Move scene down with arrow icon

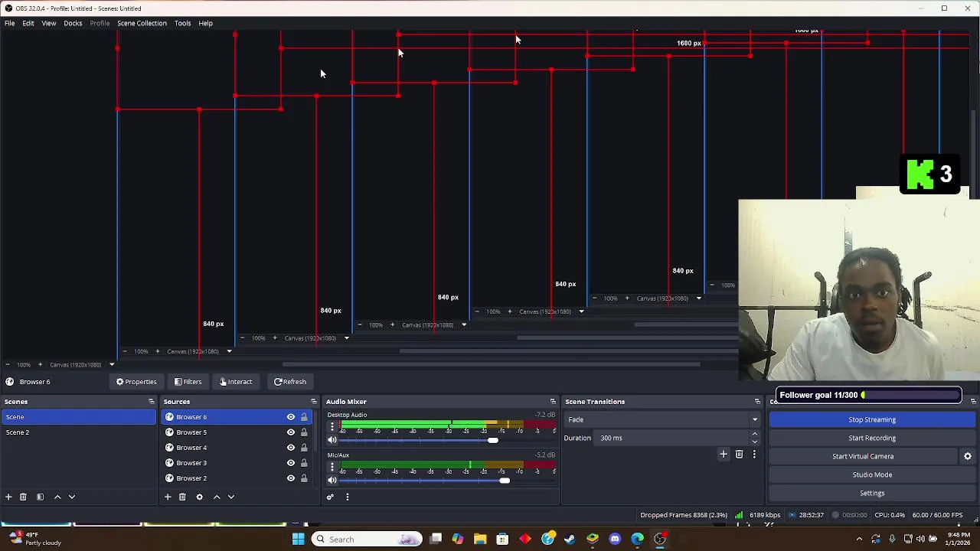coord(72,497)
